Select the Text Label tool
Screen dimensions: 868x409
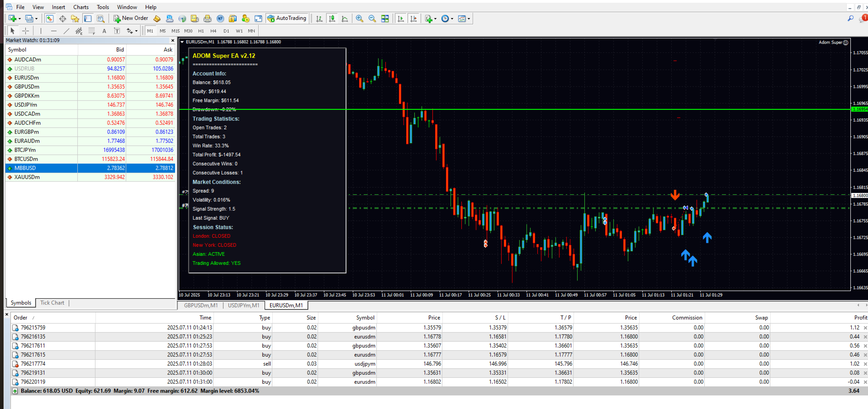(117, 31)
